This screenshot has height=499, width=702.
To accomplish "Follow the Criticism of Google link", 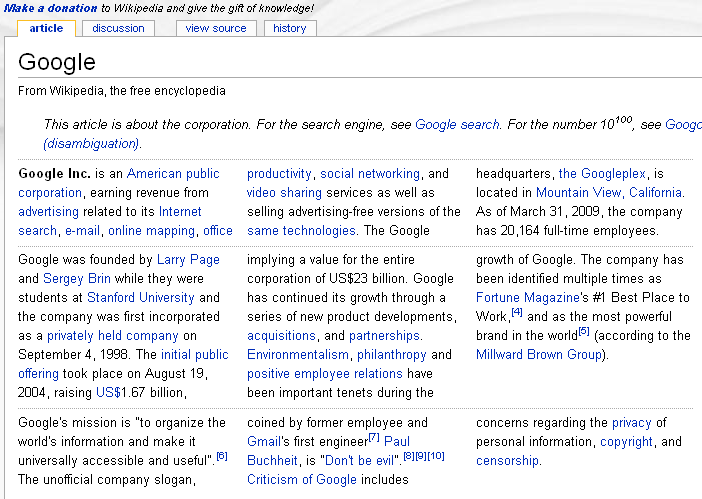I will [302, 480].
